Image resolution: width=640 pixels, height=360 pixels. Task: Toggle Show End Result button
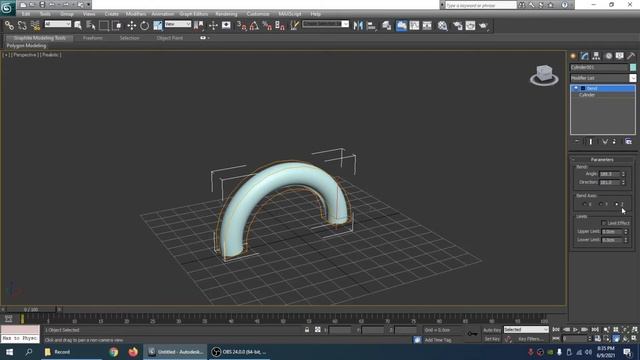(590, 141)
